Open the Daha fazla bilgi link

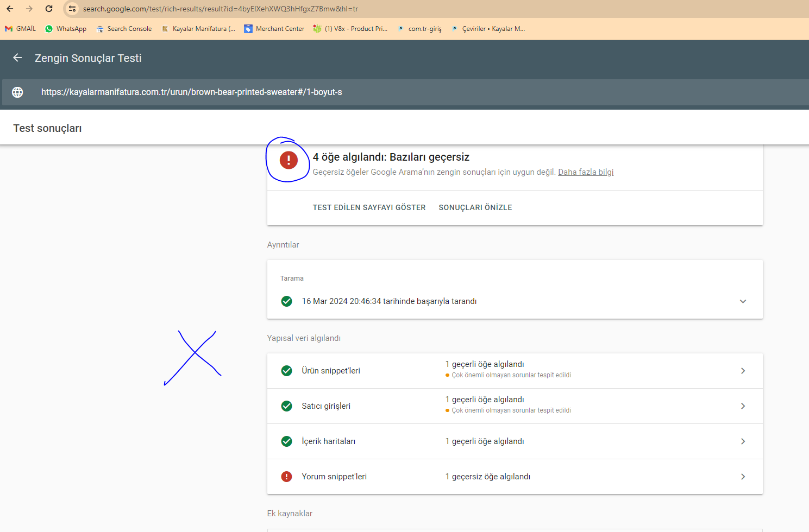click(586, 172)
